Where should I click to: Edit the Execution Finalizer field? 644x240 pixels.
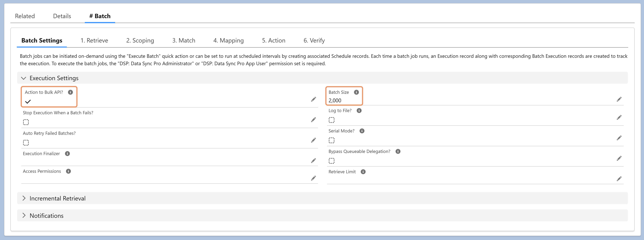point(313,161)
